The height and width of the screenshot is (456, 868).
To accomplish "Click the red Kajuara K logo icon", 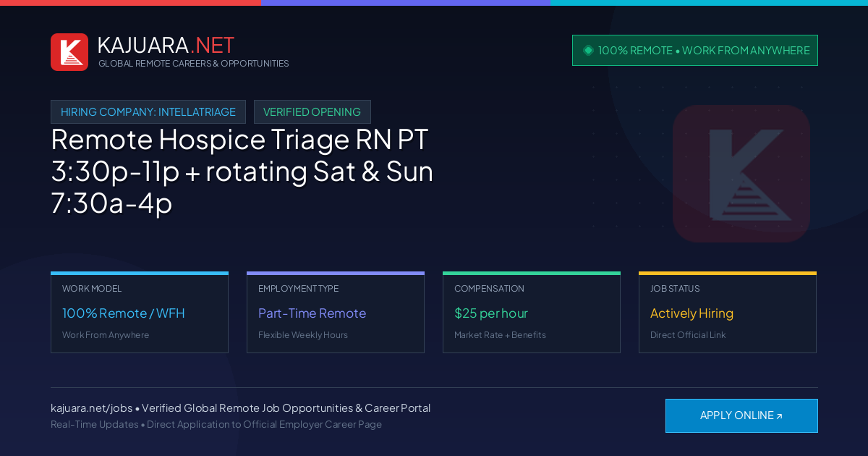I will [69, 52].
